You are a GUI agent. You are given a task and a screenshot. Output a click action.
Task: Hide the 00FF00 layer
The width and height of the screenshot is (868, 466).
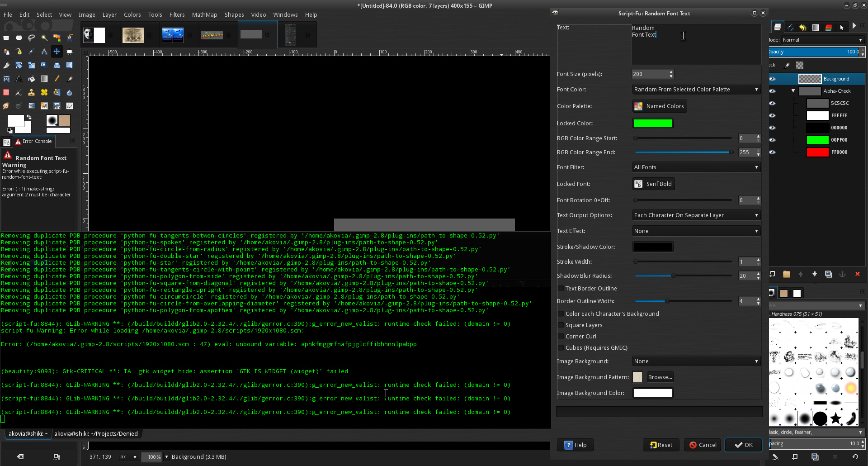point(773,140)
